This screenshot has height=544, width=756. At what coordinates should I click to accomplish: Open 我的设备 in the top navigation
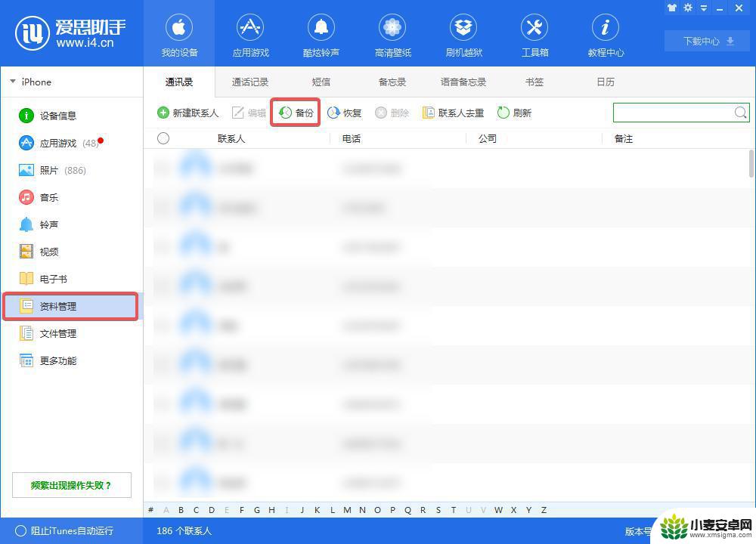click(x=179, y=35)
